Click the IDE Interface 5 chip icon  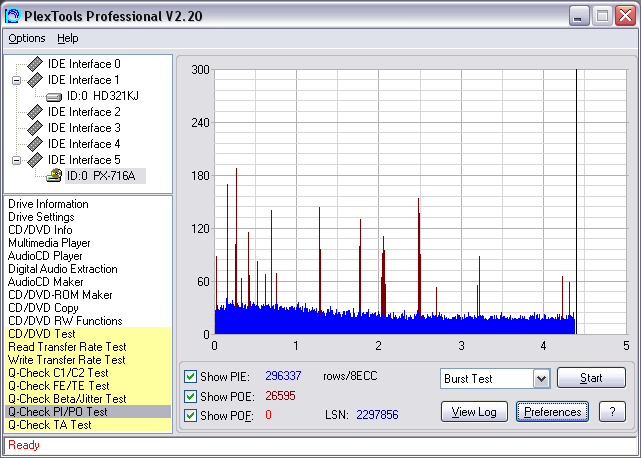point(35,159)
